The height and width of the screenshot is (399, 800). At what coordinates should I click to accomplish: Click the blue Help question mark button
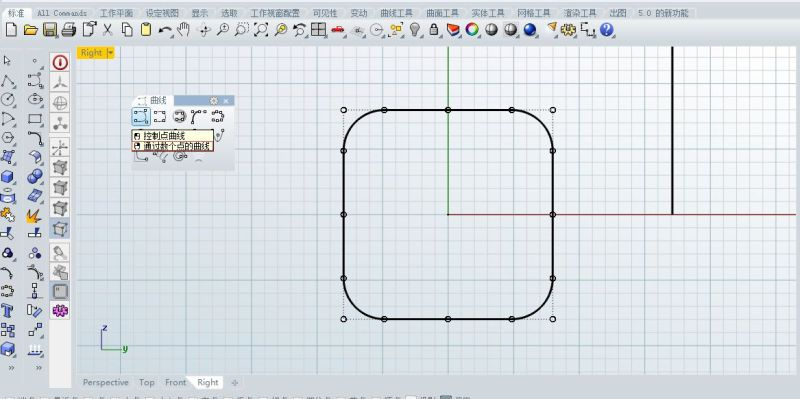606,30
